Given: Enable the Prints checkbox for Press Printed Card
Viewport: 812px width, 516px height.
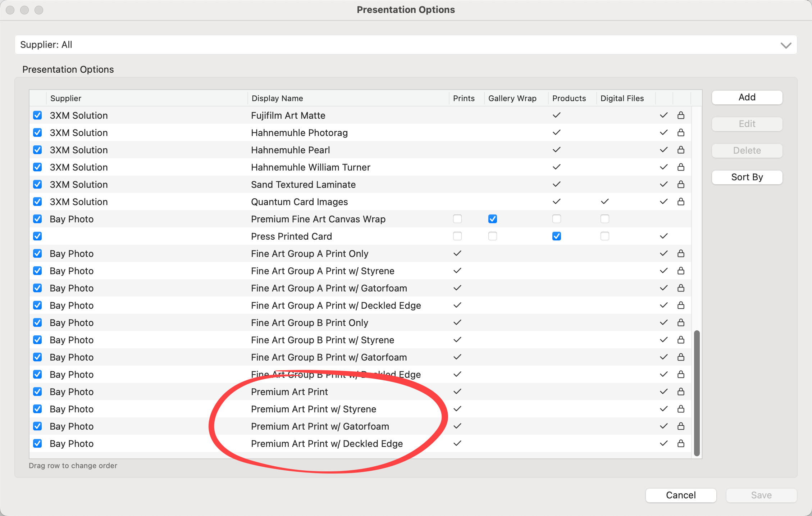Looking at the screenshot, I should tap(457, 236).
